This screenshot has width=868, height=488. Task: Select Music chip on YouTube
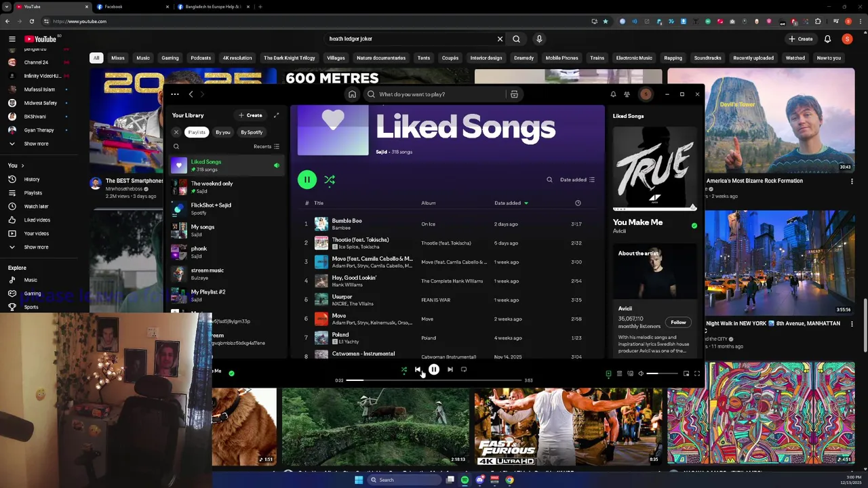[143, 58]
